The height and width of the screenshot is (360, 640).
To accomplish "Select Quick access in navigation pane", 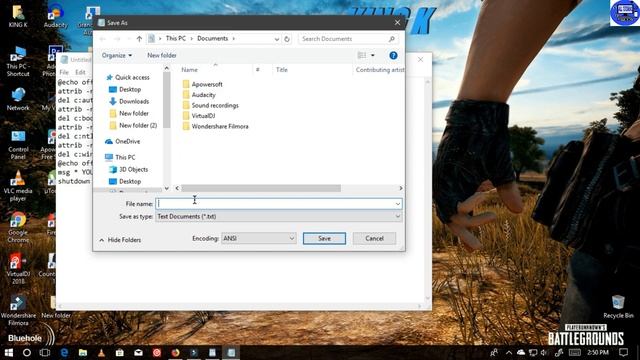I will point(128,78).
